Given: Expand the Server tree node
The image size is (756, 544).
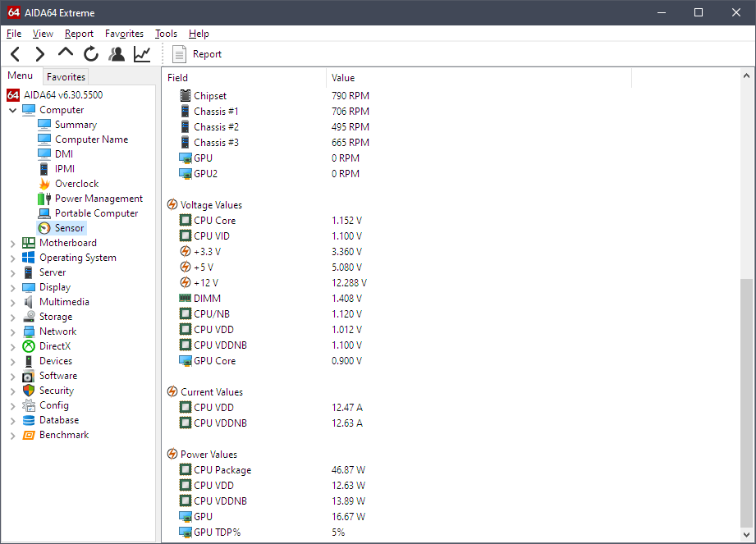Looking at the screenshot, I should 12,272.
